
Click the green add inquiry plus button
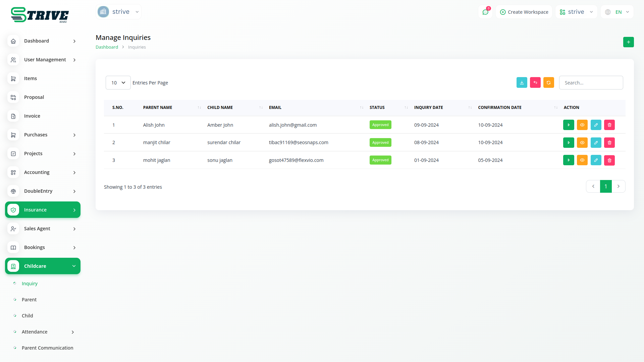[628, 42]
